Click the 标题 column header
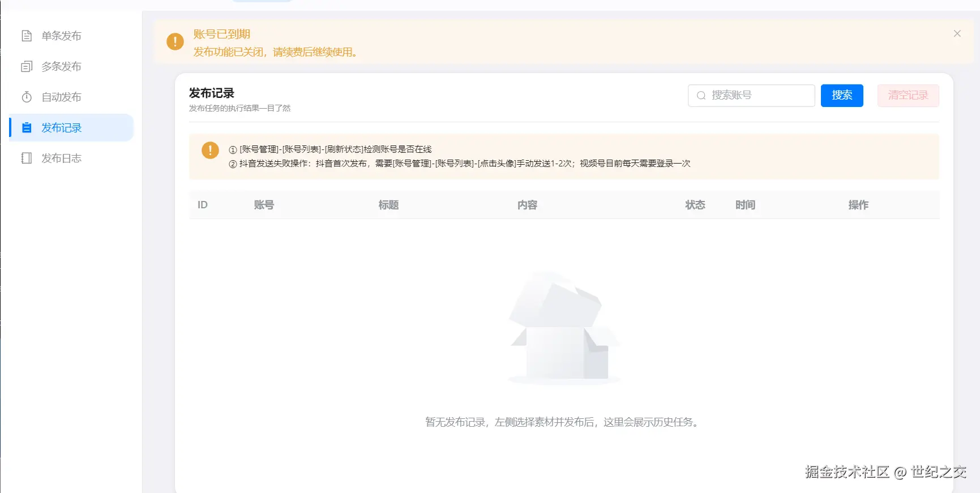980x493 pixels. point(388,205)
